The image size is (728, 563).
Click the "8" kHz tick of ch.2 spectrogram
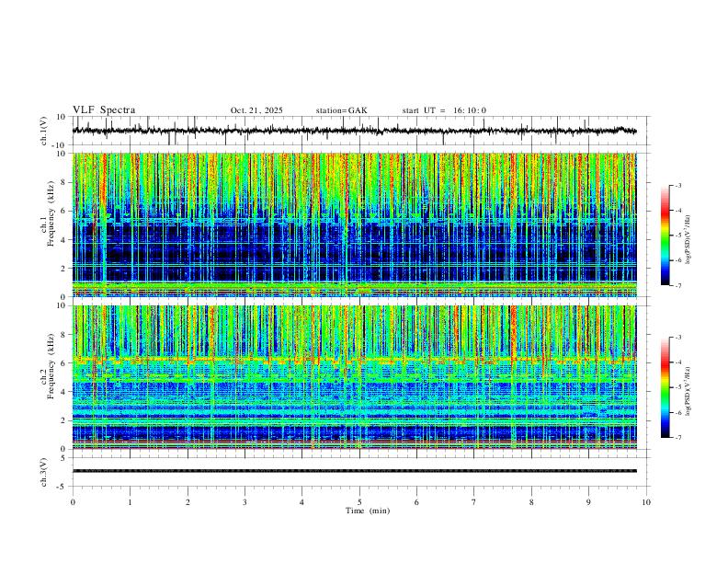click(64, 335)
